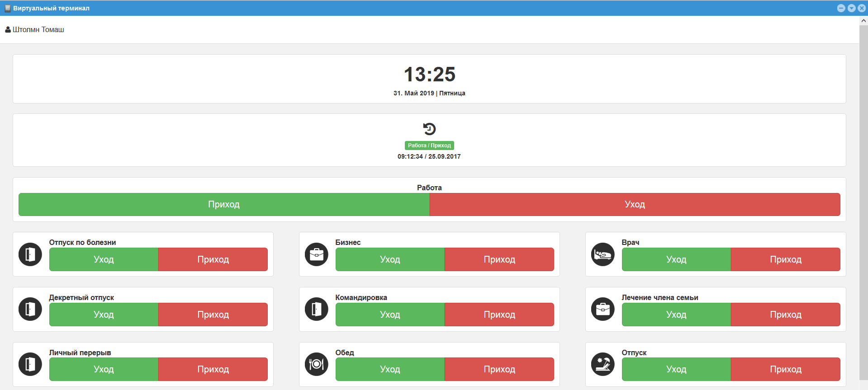Click the Отпуск beach vacation icon
Viewport: 868px width, 390px height.
(603, 364)
